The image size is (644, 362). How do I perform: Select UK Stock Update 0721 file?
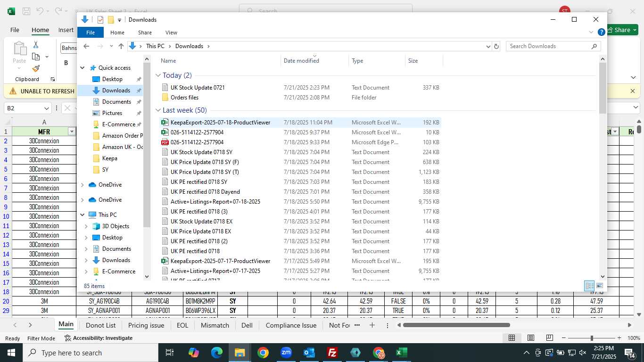click(x=198, y=88)
